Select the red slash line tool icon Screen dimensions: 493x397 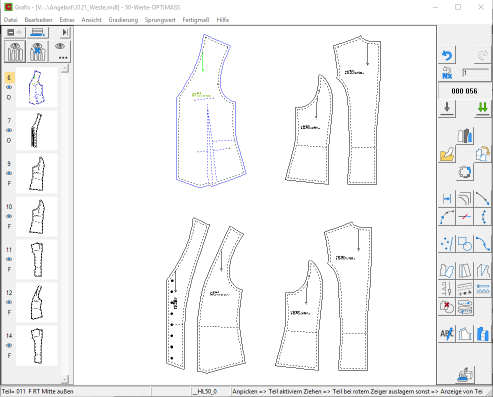465,217
